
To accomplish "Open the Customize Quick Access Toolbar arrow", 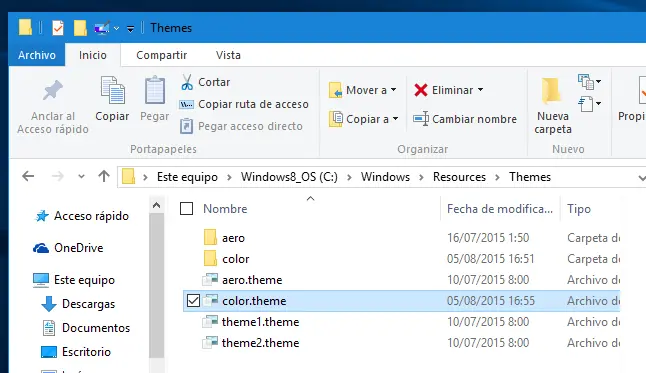I will point(130,28).
